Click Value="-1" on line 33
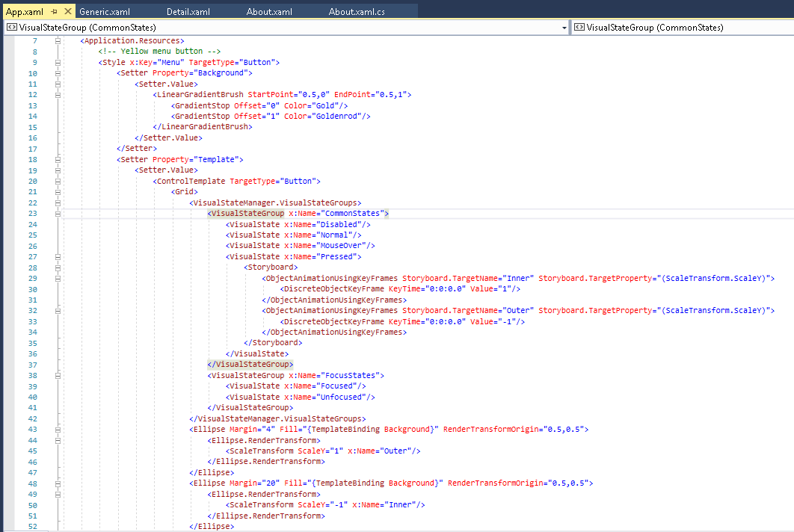 pos(493,321)
